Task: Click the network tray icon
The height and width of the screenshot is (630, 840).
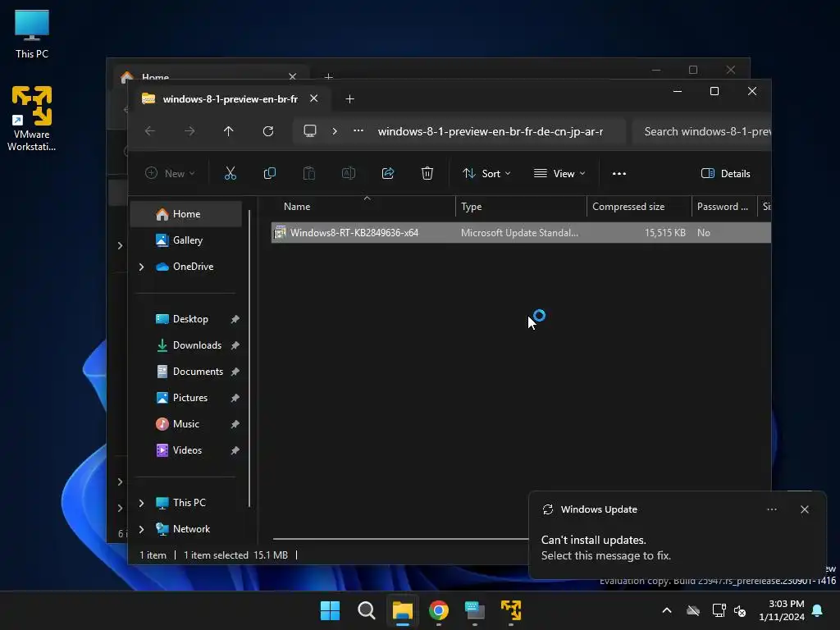Action: tap(719, 610)
